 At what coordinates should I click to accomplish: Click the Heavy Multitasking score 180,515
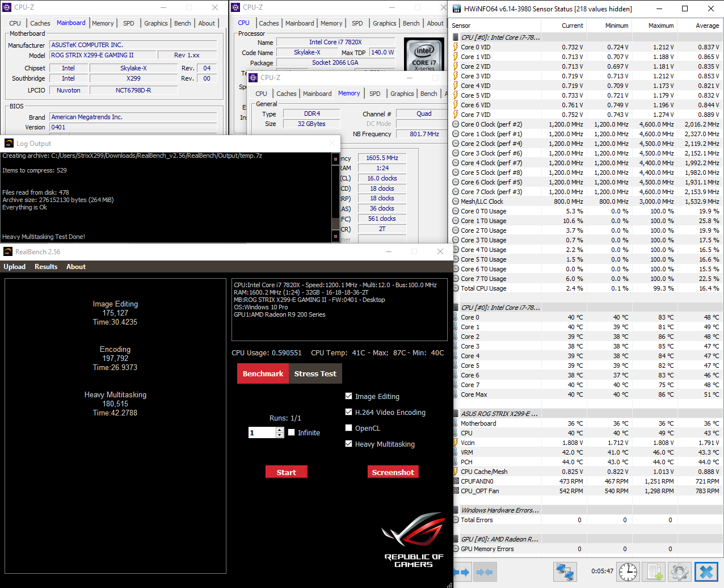[x=115, y=404]
